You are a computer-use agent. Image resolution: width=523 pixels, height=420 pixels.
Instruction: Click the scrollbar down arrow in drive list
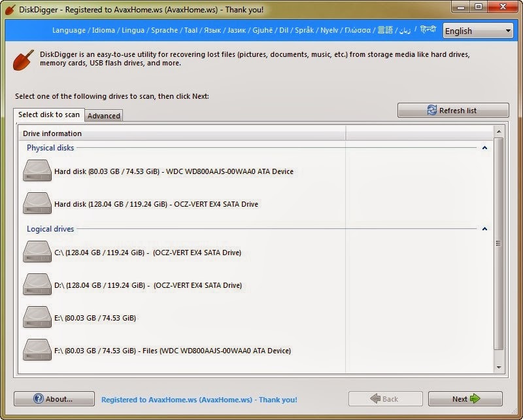(x=499, y=367)
